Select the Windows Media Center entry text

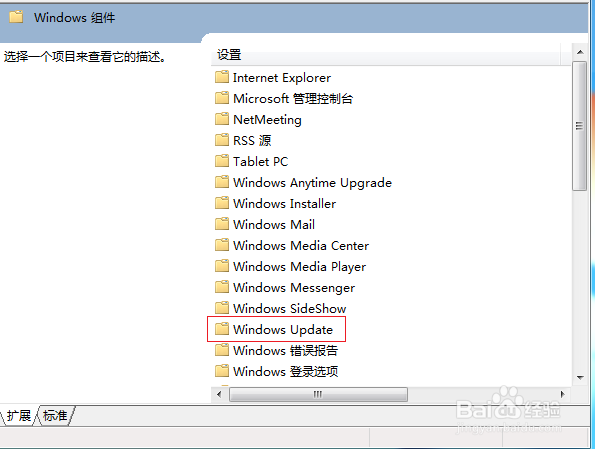(301, 246)
